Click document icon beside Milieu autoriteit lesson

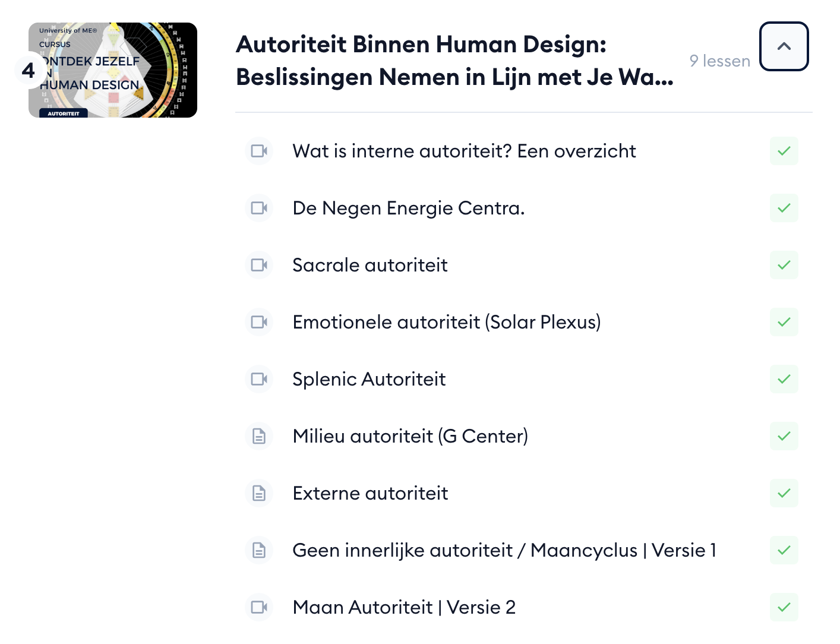[259, 436]
